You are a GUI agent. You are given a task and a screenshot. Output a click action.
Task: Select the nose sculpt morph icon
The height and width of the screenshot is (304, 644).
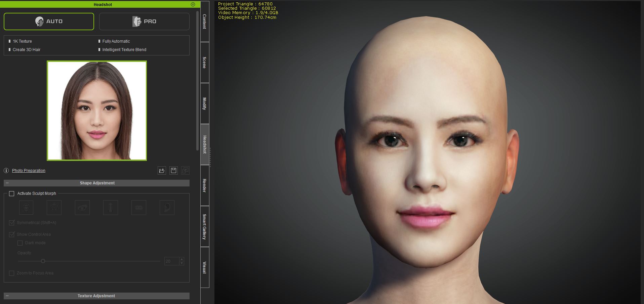pos(111,208)
